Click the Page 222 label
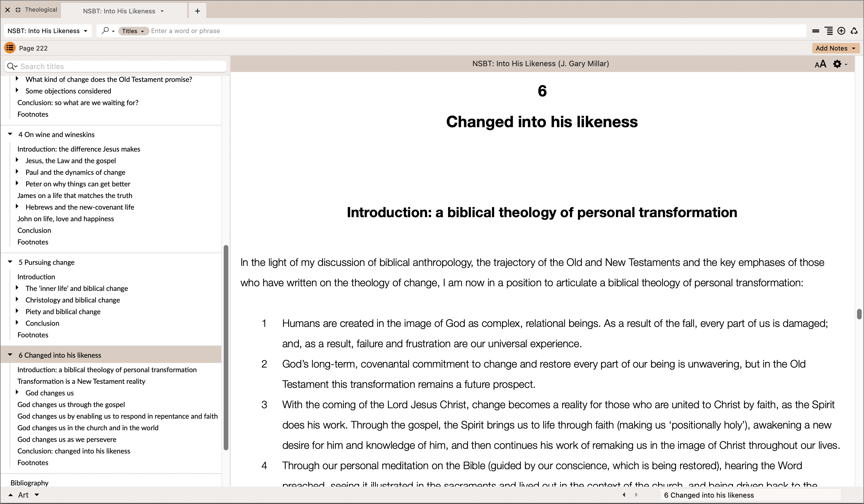864x504 pixels. 33,48
